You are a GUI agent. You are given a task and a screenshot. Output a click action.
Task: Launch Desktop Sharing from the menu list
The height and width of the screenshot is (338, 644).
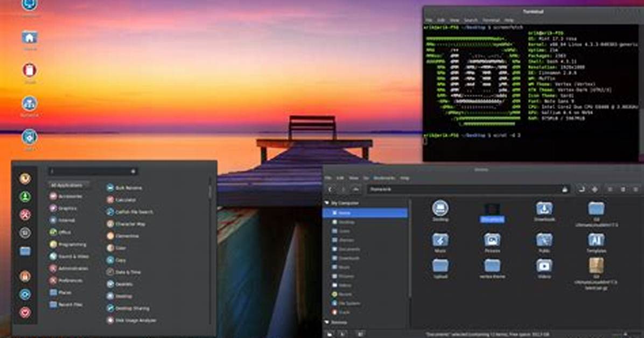tap(128, 308)
